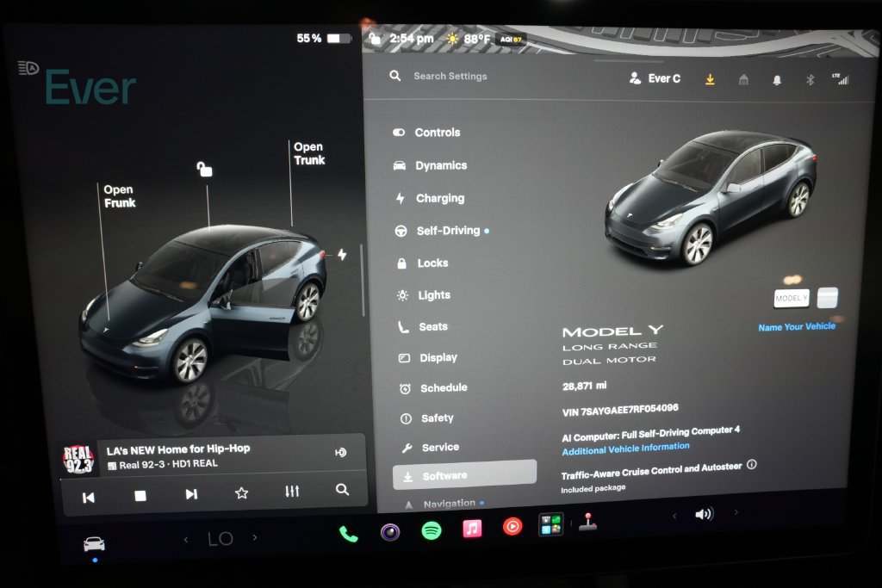Tap the volume speaker icon

(x=704, y=514)
